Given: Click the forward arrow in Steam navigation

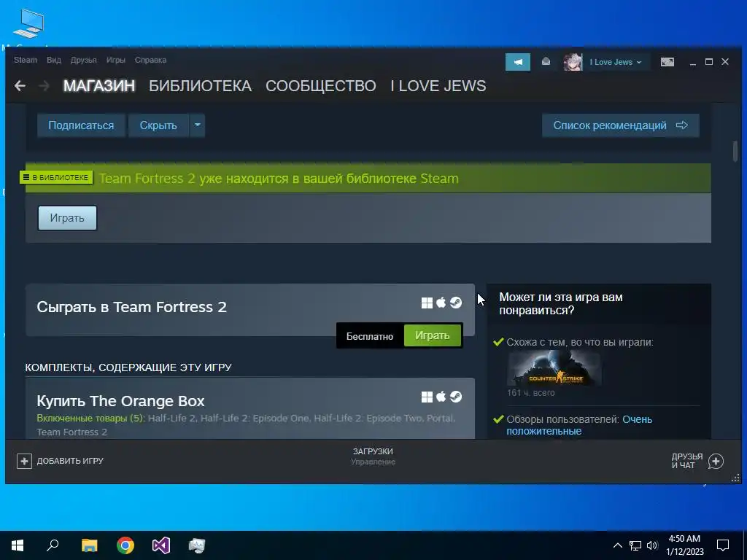Looking at the screenshot, I should pyautogui.click(x=44, y=86).
